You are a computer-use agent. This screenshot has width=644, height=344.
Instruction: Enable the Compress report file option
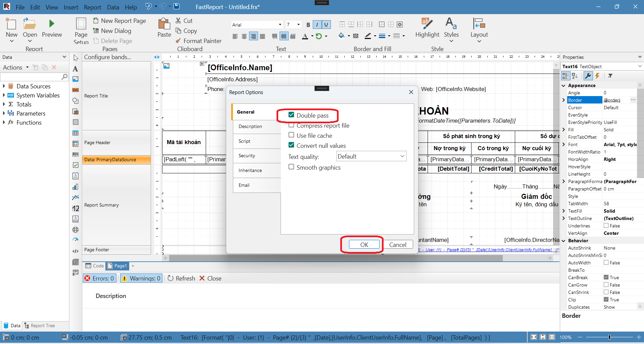291,125
